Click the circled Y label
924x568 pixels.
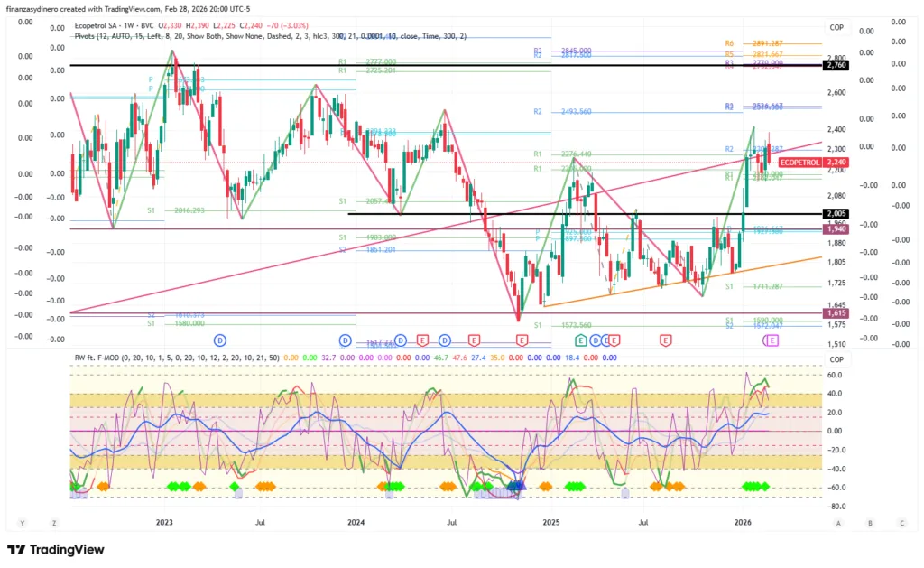point(23,523)
